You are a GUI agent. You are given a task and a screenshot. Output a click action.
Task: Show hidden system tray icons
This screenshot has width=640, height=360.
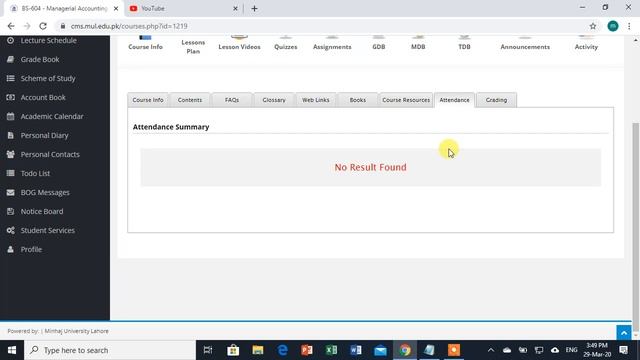click(x=491, y=350)
